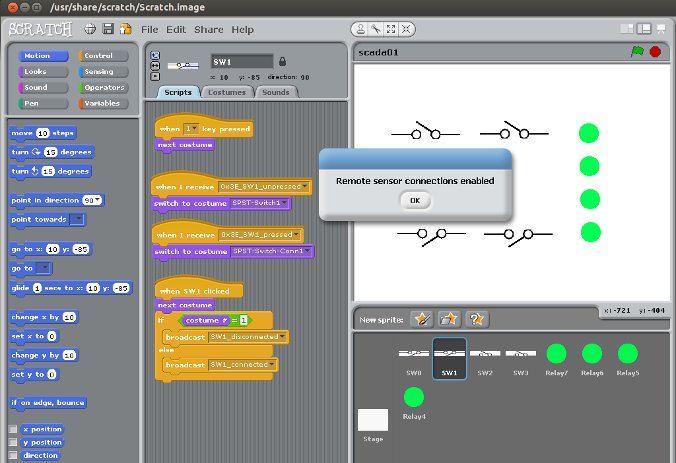The width and height of the screenshot is (676, 463).
Task: Set rotation style to left-right flip
Action: tap(155, 66)
